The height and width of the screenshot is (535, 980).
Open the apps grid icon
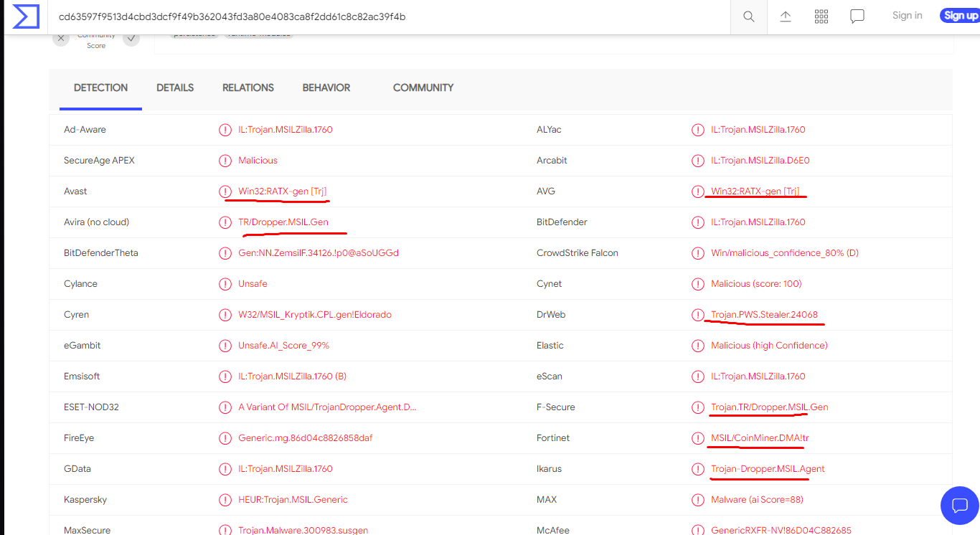[821, 16]
